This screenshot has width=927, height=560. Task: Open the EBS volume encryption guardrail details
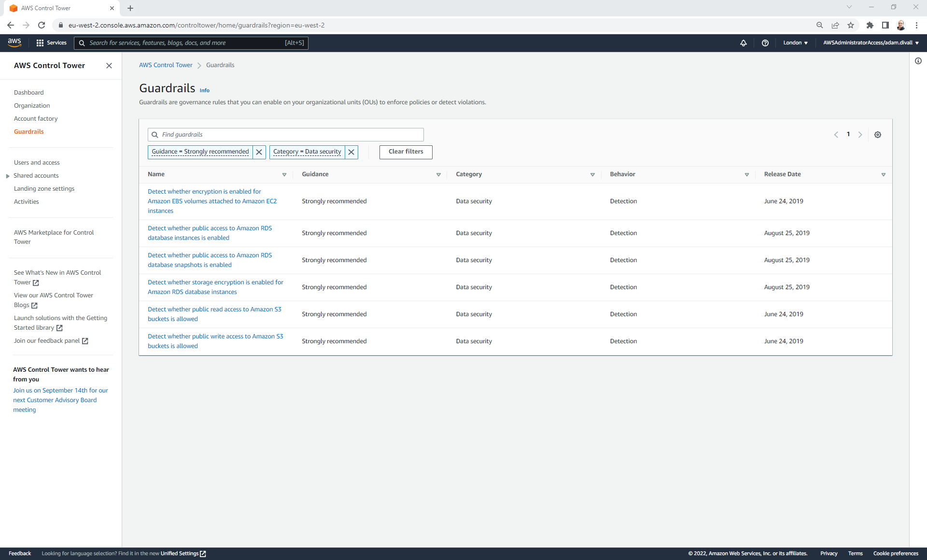[212, 201]
